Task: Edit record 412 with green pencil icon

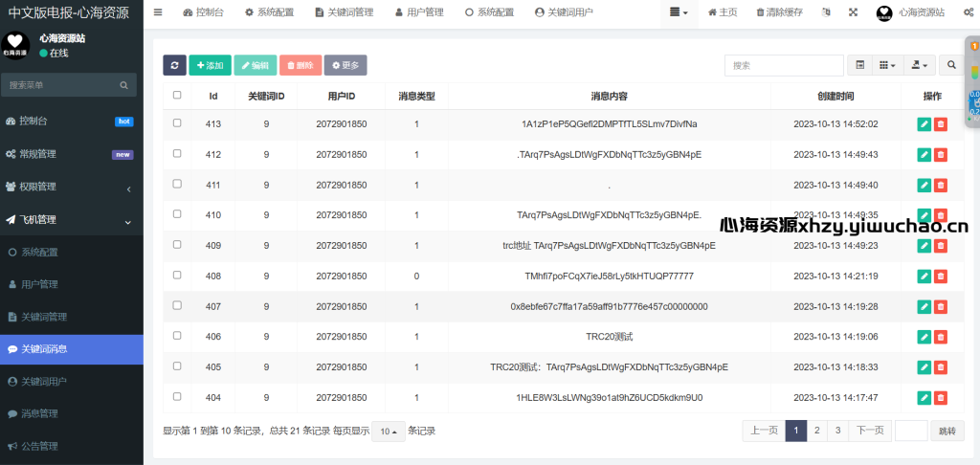Action: (x=924, y=154)
